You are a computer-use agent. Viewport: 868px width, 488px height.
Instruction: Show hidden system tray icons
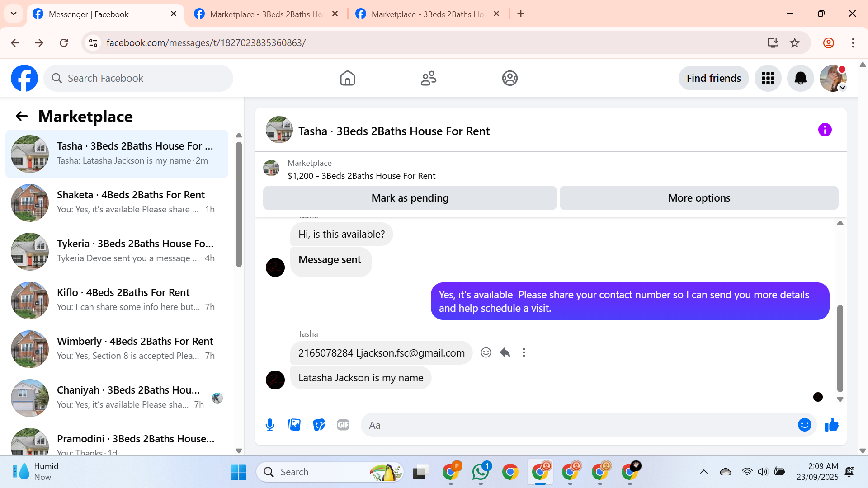click(x=703, y=472)
